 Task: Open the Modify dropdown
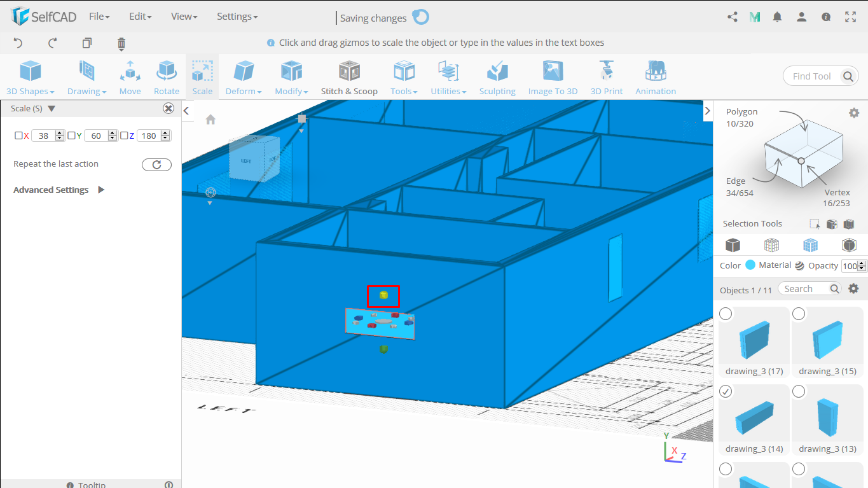(x=291, y=77)
